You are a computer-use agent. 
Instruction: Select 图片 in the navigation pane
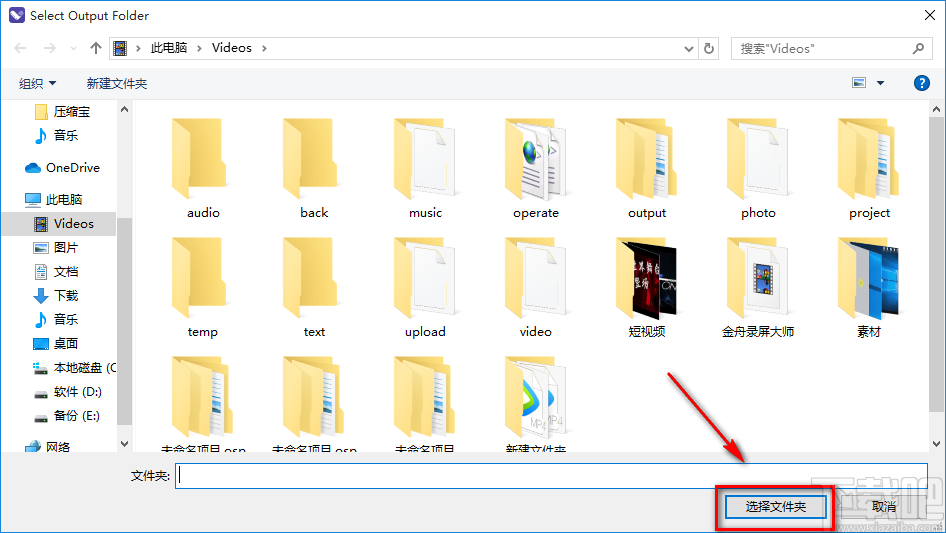(56, 247)
